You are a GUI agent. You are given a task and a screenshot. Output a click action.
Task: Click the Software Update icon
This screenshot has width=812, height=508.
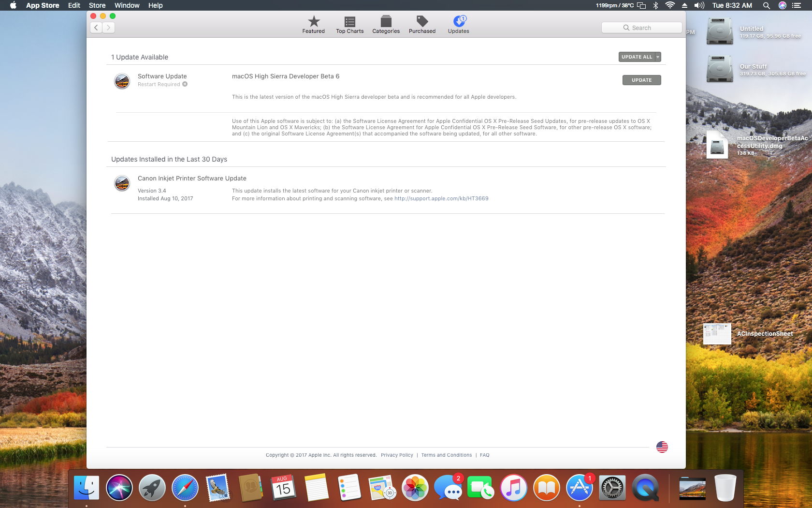[122, 81]
